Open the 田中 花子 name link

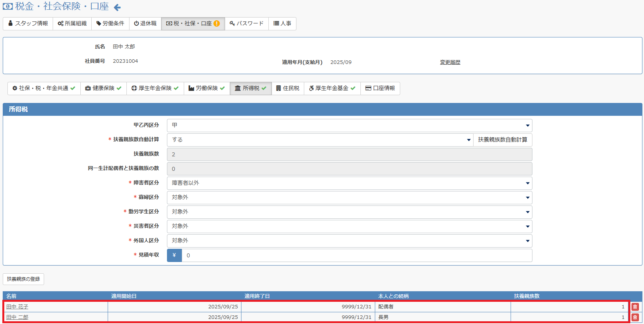17,307
